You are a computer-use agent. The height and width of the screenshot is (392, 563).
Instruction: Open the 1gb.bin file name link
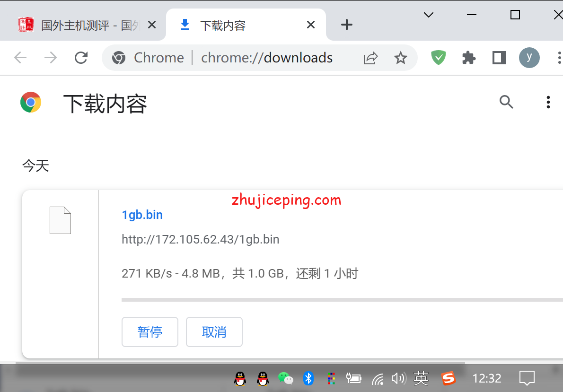coord(142,215)
